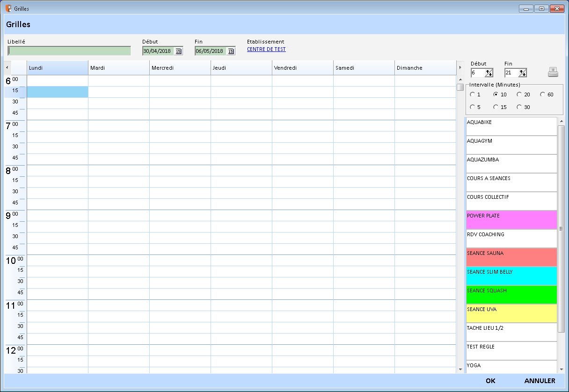The height and width of the screenshot is (392, 569).
Task: Open the Début date calendar picker
Action: [x=178, y=51]
